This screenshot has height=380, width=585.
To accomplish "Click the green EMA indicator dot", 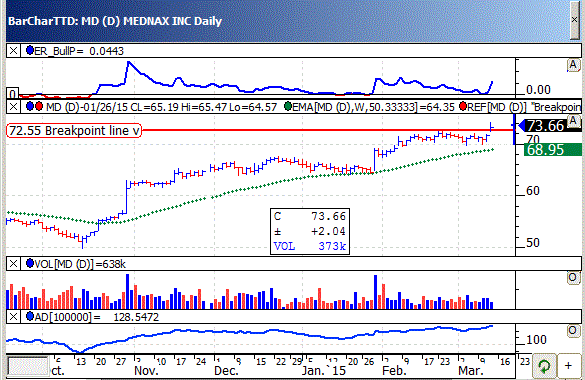I will [x=288, y=107].
